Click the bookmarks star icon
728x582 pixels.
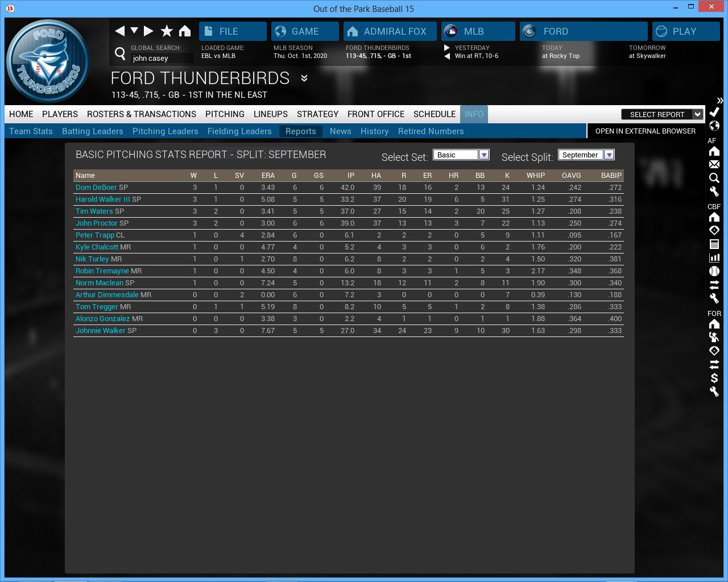(167, 31)
